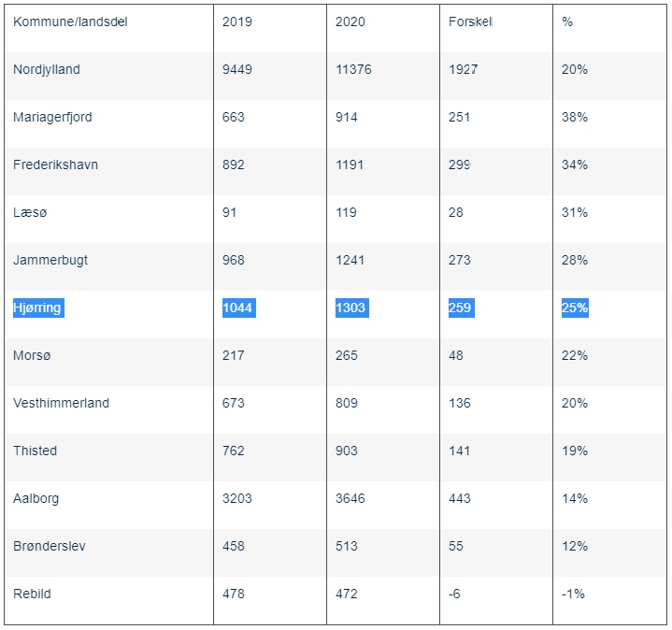Click the highlighted Hjørring cell
This screenshot has height=630, width=672.
(x=37, y=308)
